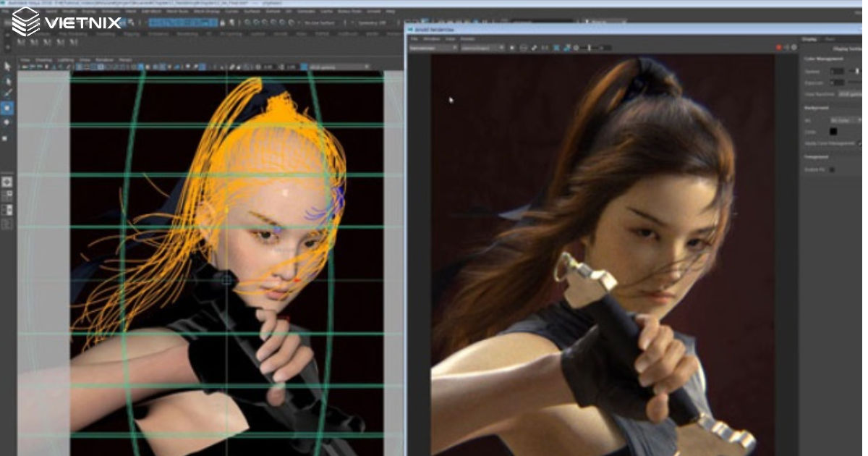The width and height of the screenshot is (868, 456).
Task: Select the arrow Select tool in toolbox
Action: coord(8,67)
